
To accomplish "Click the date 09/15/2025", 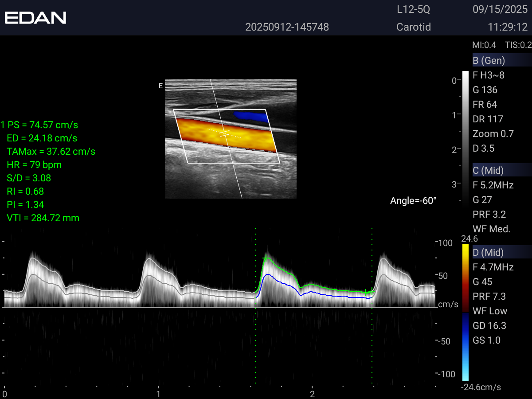I will [x=500, y=9].
